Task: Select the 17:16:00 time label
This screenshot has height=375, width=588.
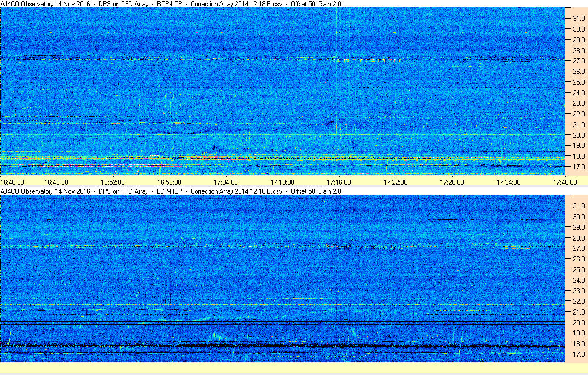Action: [339, 182]
